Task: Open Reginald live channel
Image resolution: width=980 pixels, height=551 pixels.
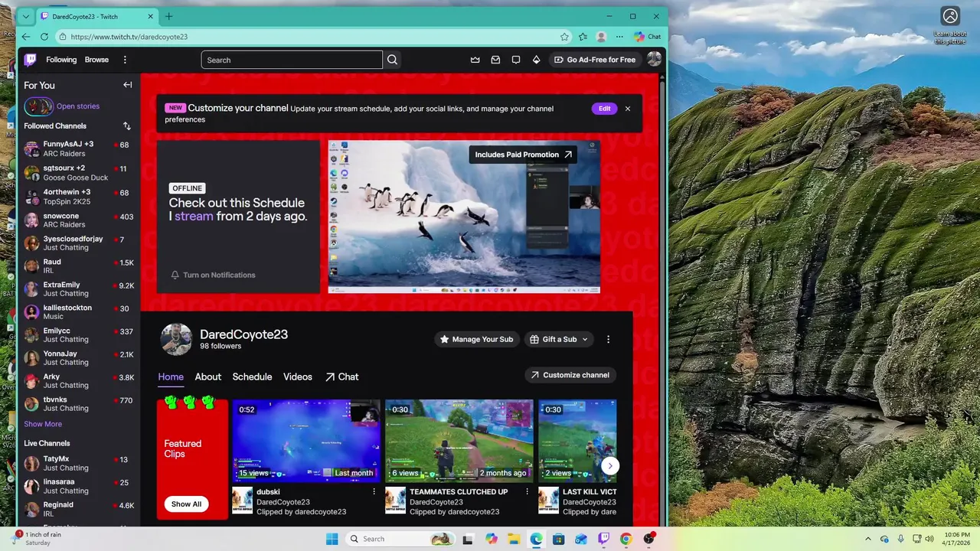Action: [79, 509]
